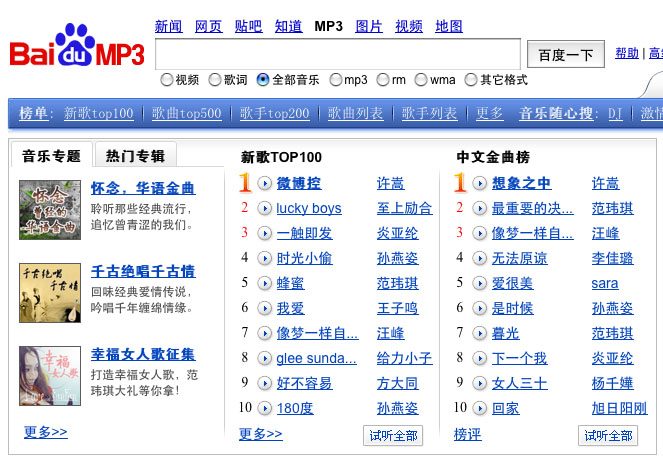Viewport: 663px width, 462px height.
Task: Open artist link sara
Action: [605, 283]
